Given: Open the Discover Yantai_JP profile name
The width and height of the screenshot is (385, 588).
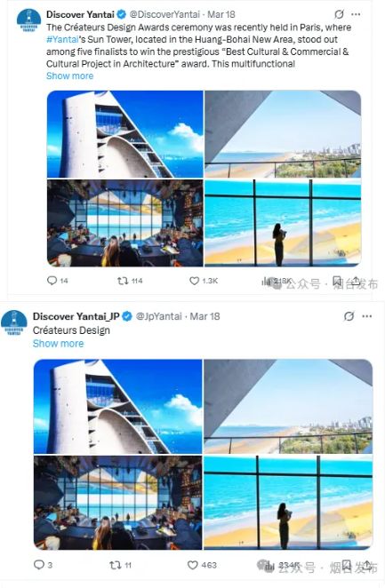Looking at the screenshot, I should pos(76,316).
